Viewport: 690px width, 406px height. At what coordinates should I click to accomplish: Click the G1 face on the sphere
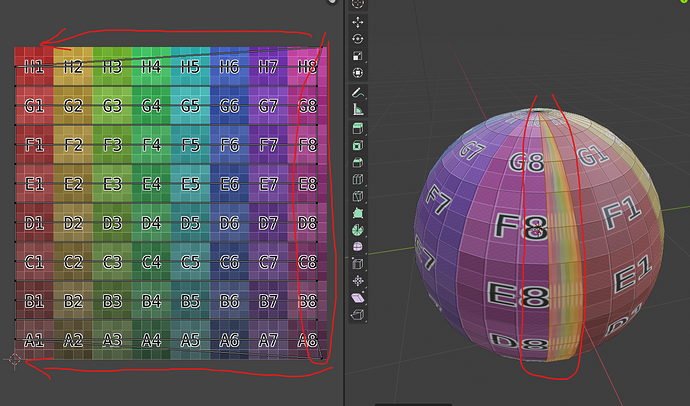pyautogui.click(x=593, y=156)
